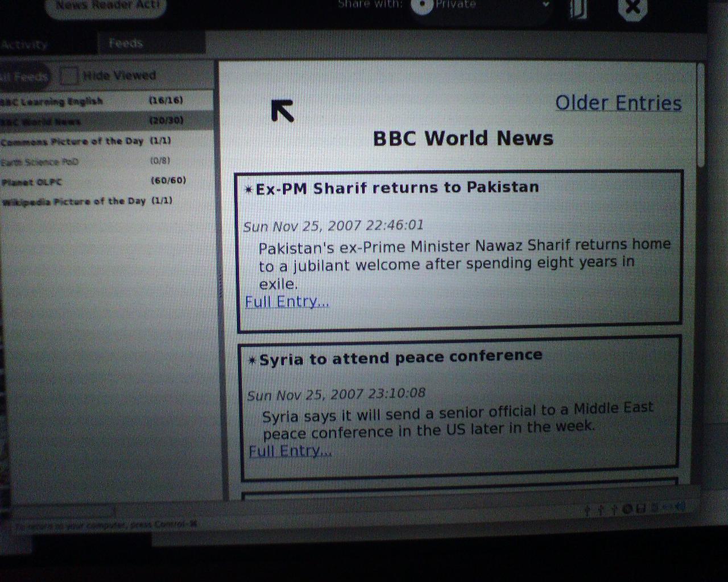Expand the Share with dropdown arrow
Viewport: 728px width, 582px height.
545,5
